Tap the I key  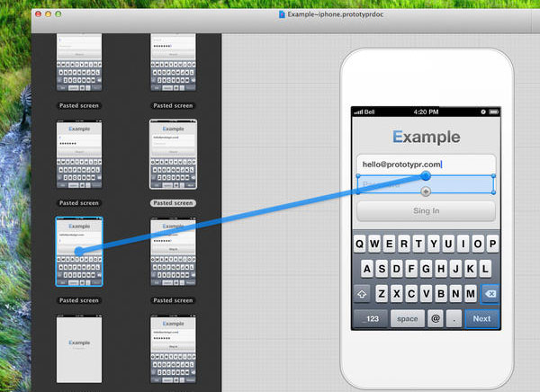click(463, 244)
